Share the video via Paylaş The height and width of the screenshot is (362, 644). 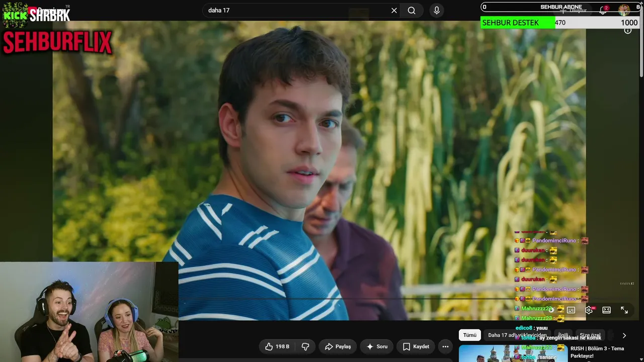(338, 346)
